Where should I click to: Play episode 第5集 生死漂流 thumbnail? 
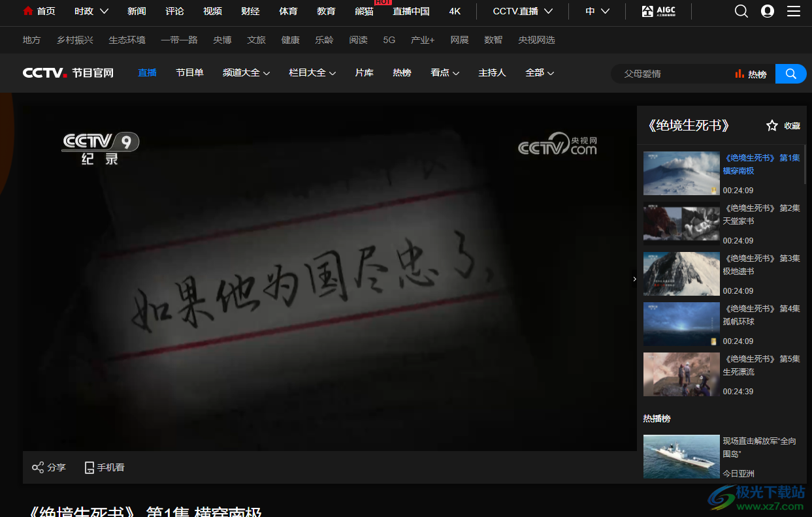point(681,375)
